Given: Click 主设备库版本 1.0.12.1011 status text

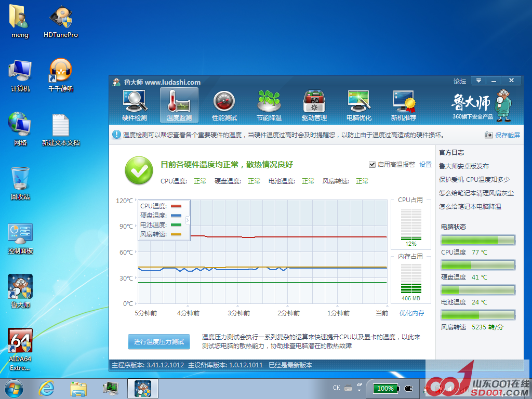Looking at the screenshot, I should tap(225, 365).
